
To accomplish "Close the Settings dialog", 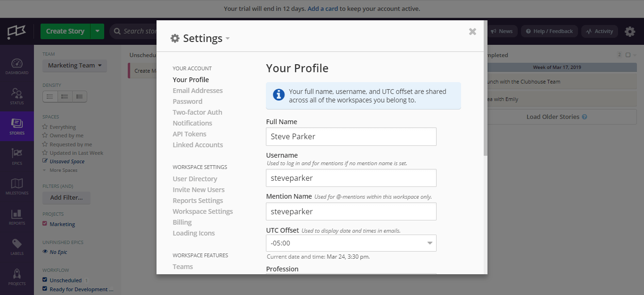I will click(472, 32).
